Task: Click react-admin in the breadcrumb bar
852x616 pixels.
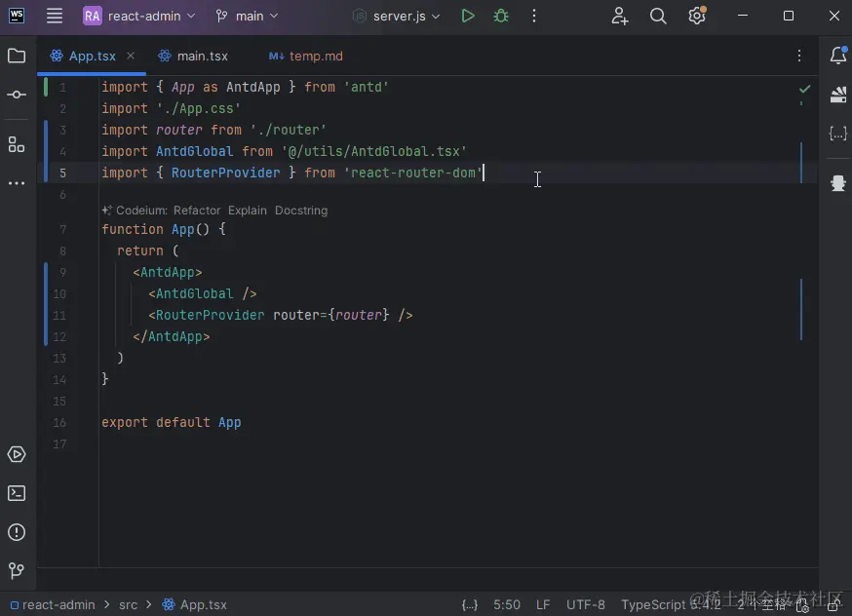Action: pos(53,604)
